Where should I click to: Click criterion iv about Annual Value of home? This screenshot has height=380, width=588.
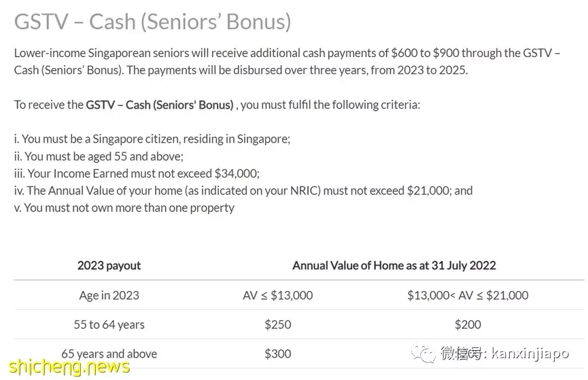tap(243, 191)
